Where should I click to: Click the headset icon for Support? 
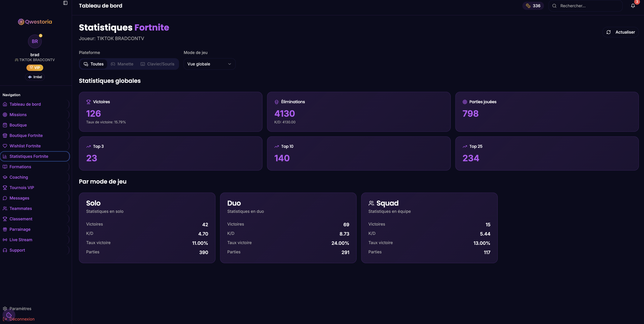[x=5, y=250]
